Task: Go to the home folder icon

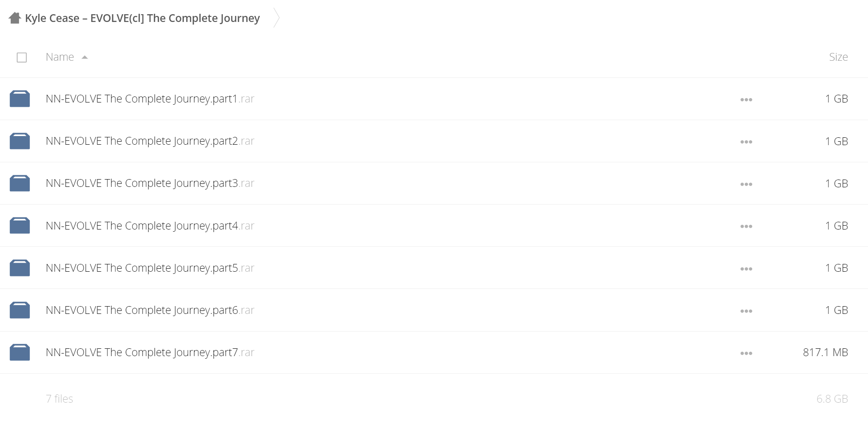Action: 15,18
